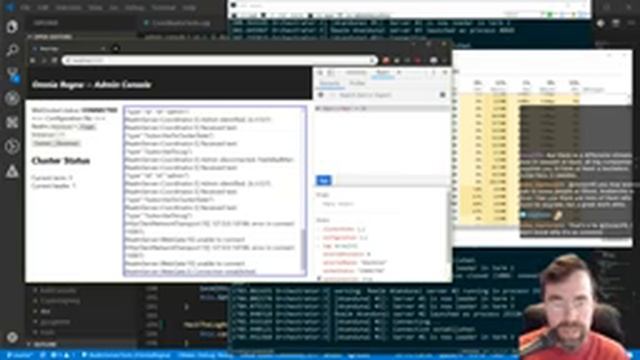Show more DevTools tabs chevron
The width and height of the screenshot is (640, 360).
pyautogui.click(x=400, y=72)
